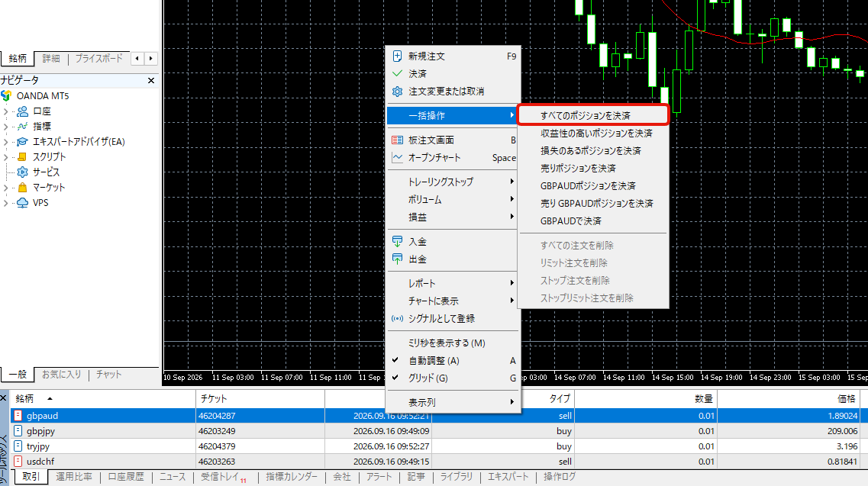The height and width of the screenshot is (486, 868).
Task: Select the gbpjpy position row
Action: (439, 430)
